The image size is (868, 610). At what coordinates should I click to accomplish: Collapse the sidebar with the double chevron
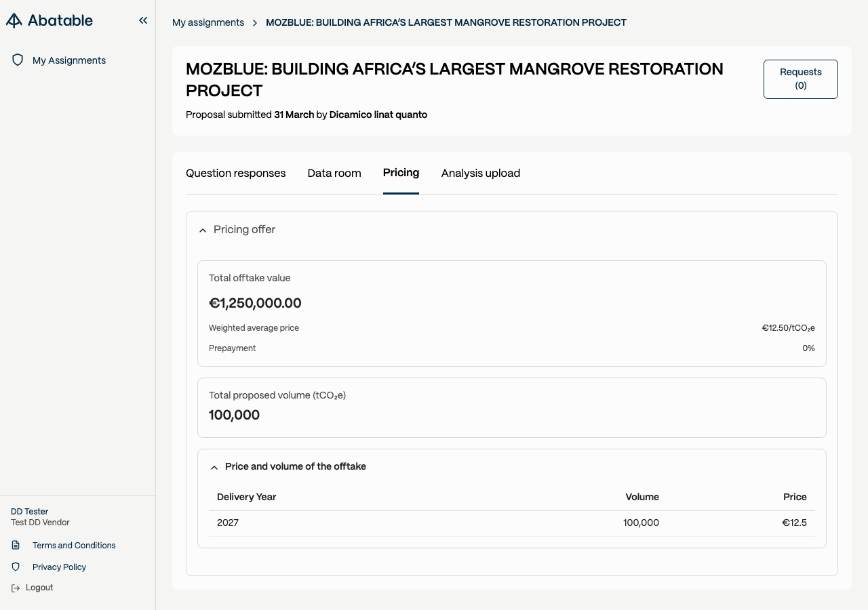tap(143, 20)
